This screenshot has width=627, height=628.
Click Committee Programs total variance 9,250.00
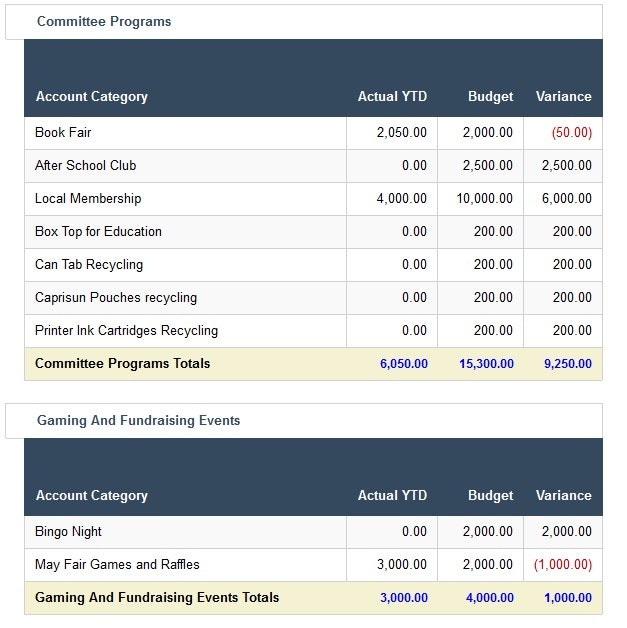[568, 364]
